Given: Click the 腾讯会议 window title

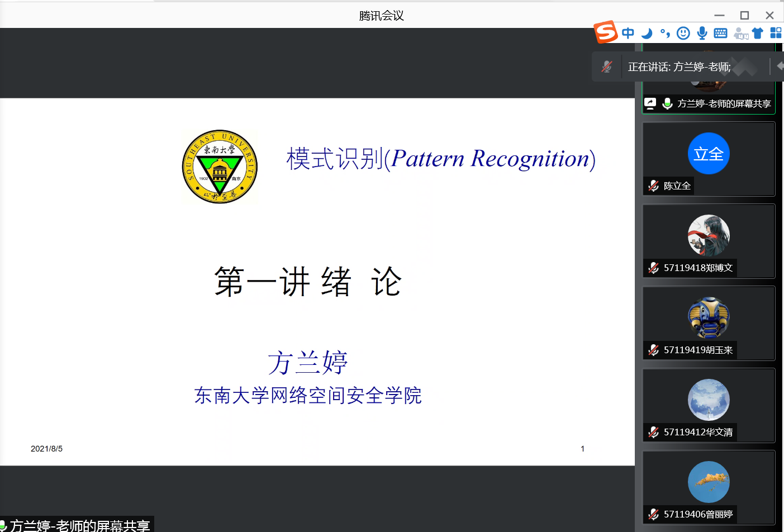Looking at the screenshot, I should pyautogui.click(x=381, y=16).
